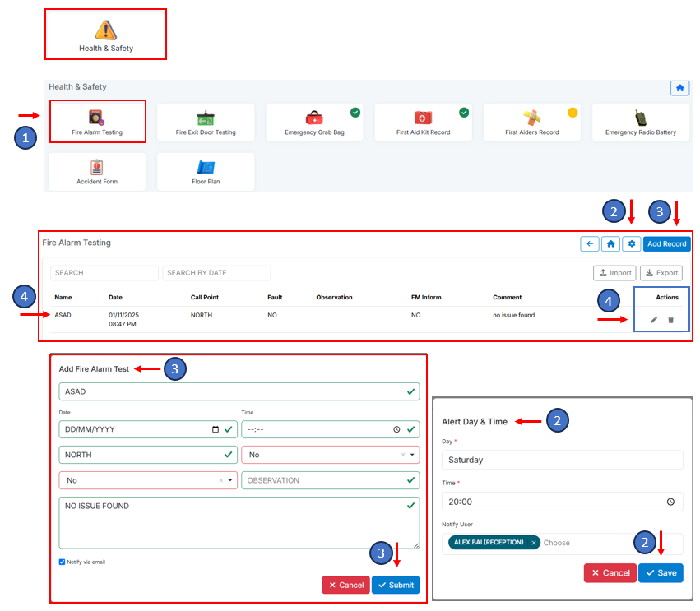Open the Fire Alarm Testing tile
The width and height of the screenshot is (700, 611).
(x=97, y=121)
